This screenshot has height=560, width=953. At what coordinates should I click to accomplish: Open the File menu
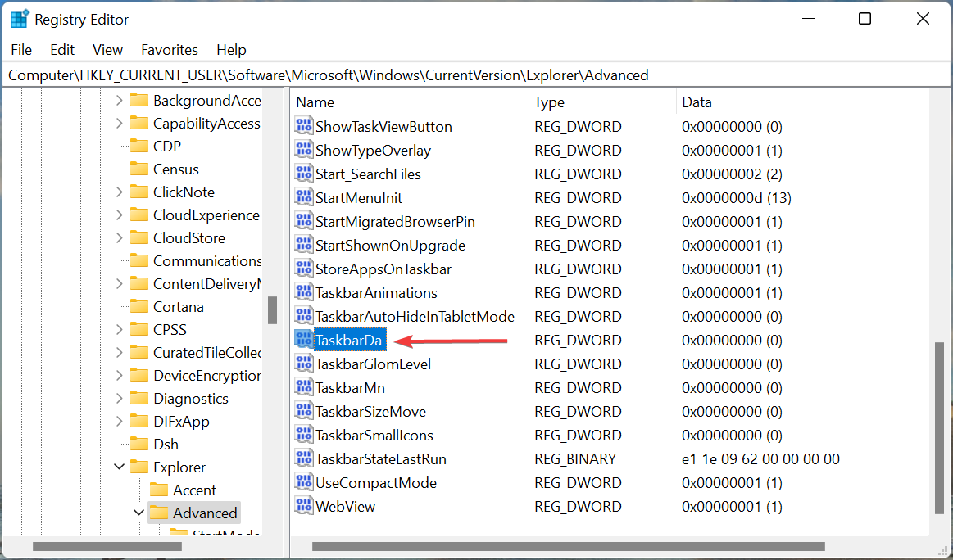coord(21,50)
